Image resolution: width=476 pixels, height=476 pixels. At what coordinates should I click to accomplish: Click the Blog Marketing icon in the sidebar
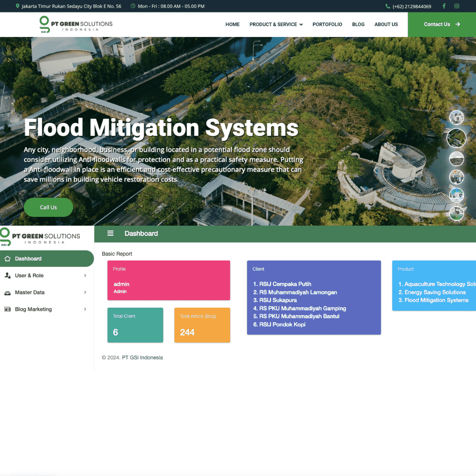pos(8,309)
